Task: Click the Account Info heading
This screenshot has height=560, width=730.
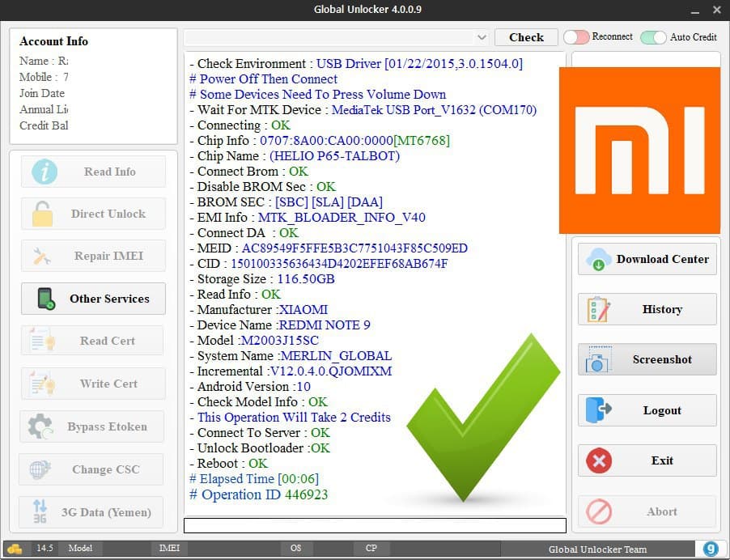Action: pyautogui.click(x=53, y=41)
